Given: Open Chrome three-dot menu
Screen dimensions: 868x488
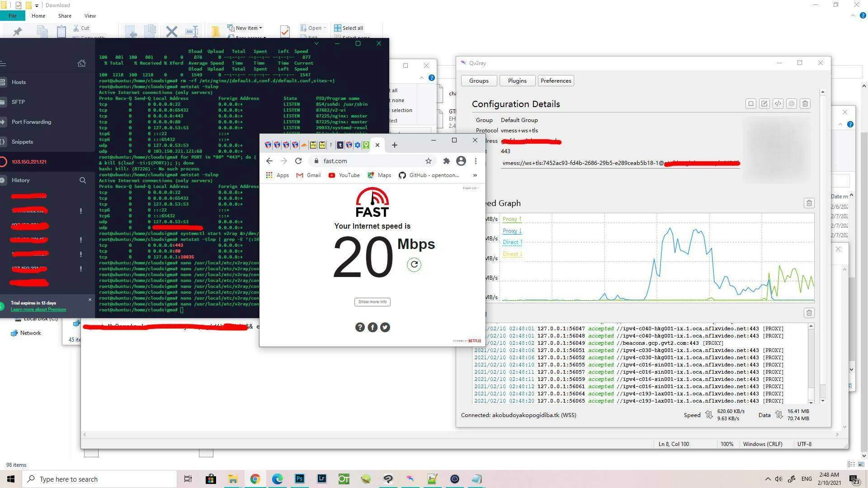Looking at the screenshot, I should (x=476, y=161).
